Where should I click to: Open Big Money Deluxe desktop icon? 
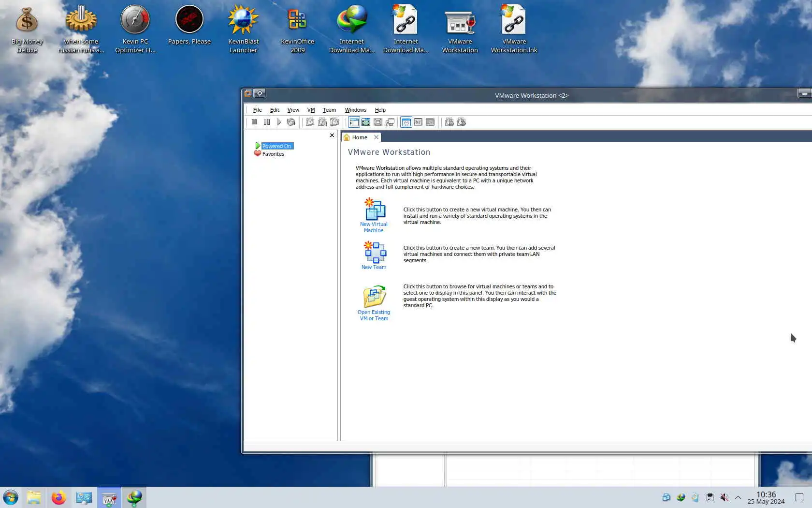pos(27,30)
